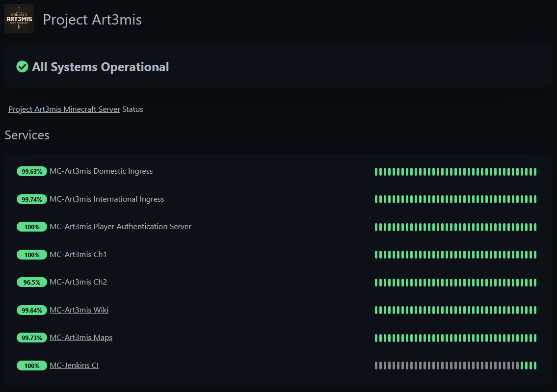Click MC-Art3mis Domestic Ingress heartbeat bar
The image size is (557, 392).
tap(455, 172)
